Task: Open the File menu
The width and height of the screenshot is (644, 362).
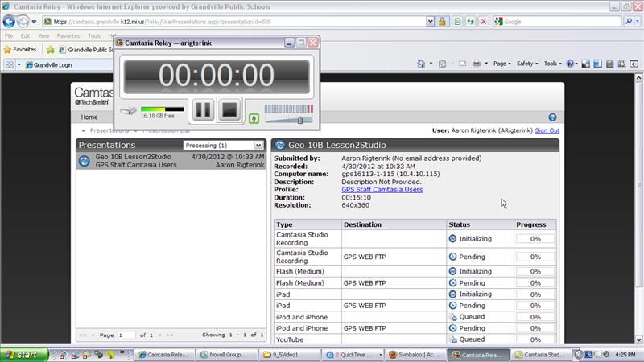Action: coord(9,36)
